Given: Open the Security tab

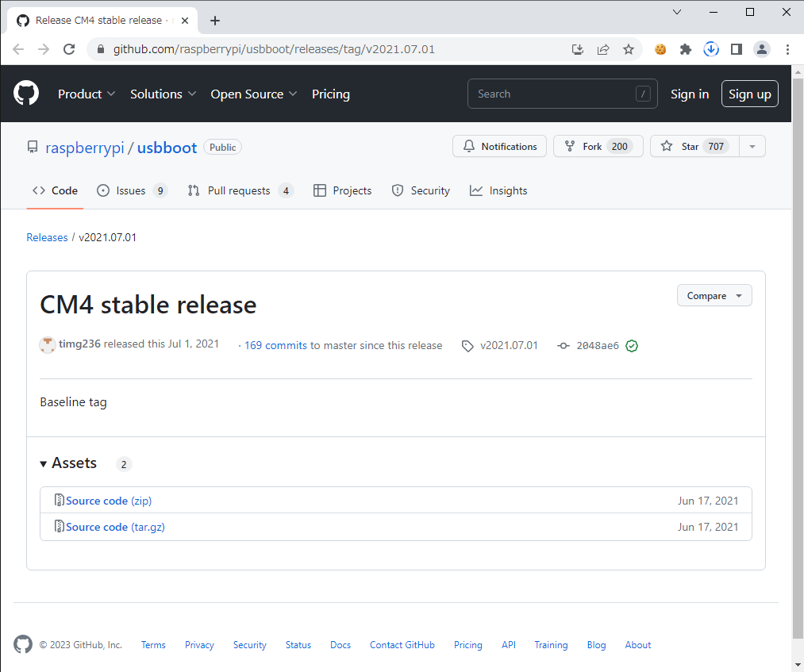Looking at the screenshot, I should click(x=421, y=190).
